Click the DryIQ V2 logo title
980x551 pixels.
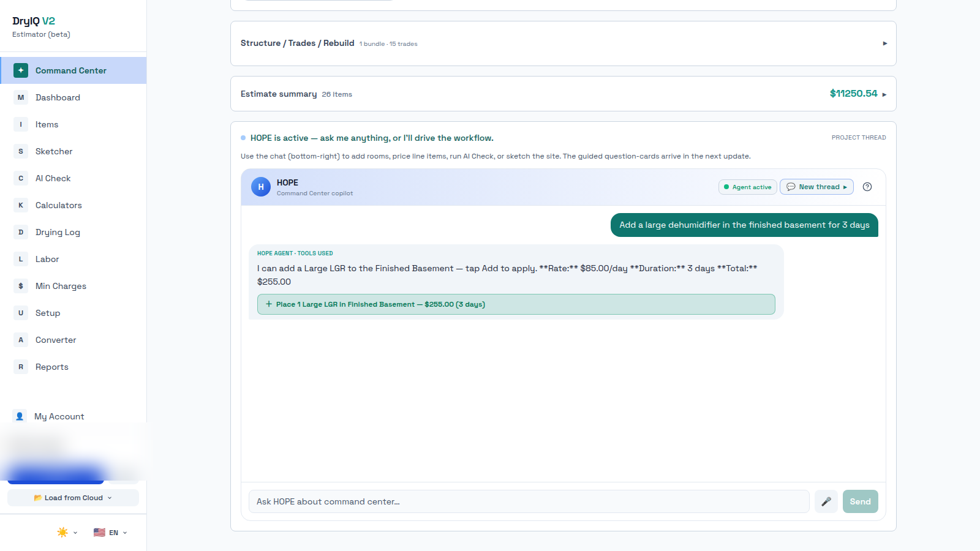(34, 21)
